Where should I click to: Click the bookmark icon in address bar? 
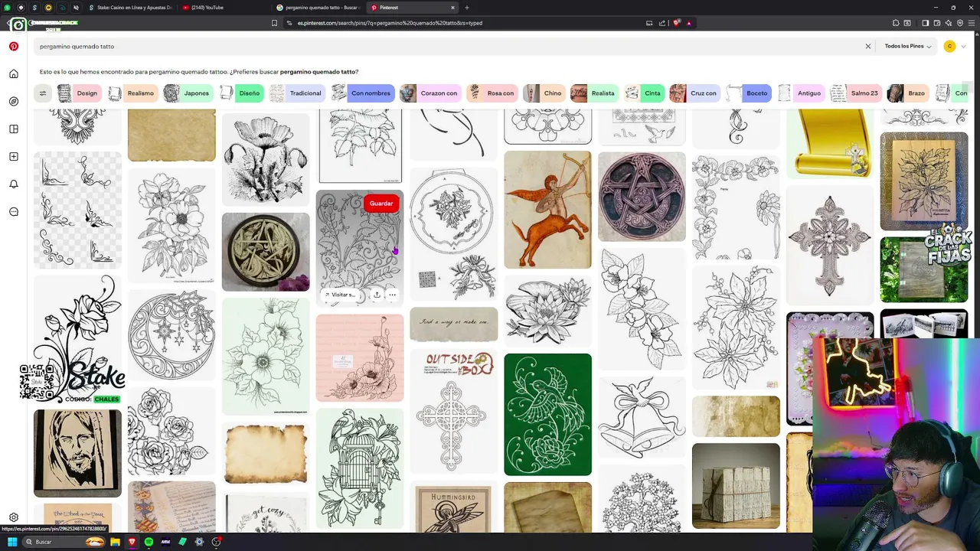point(274,23)
